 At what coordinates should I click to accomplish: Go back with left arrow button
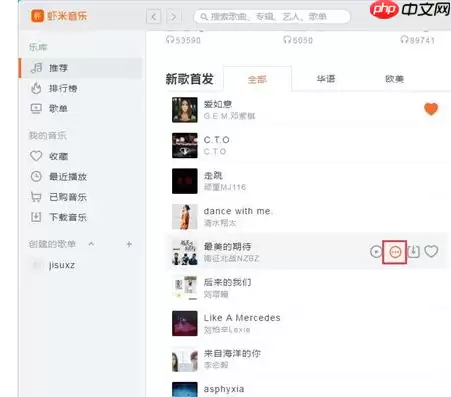coord(153,16)
